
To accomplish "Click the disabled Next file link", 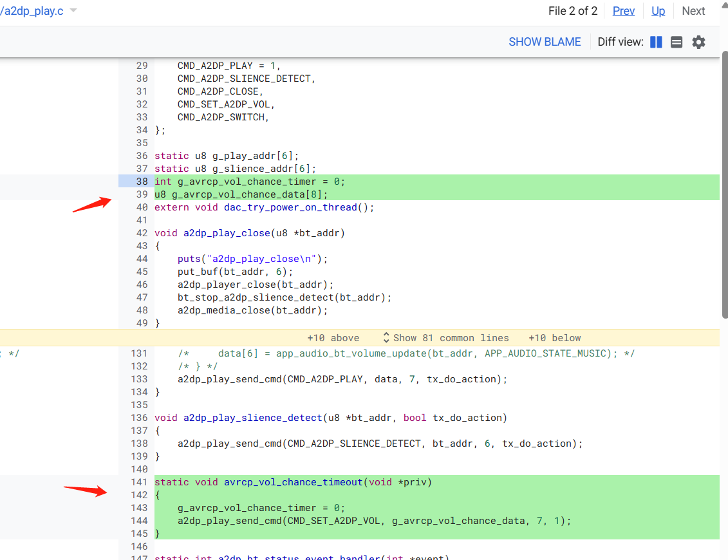I will click(x=693, y=11).
